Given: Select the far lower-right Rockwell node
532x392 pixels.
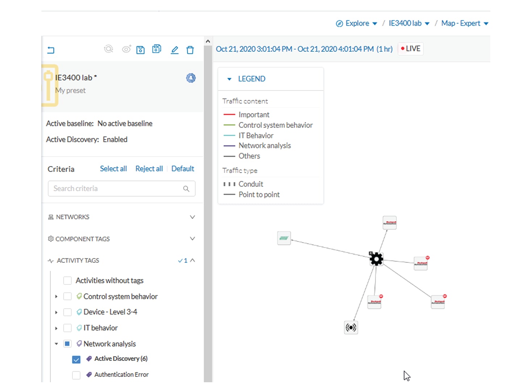Looking at the screenshot, I should (x=438, y=302).
